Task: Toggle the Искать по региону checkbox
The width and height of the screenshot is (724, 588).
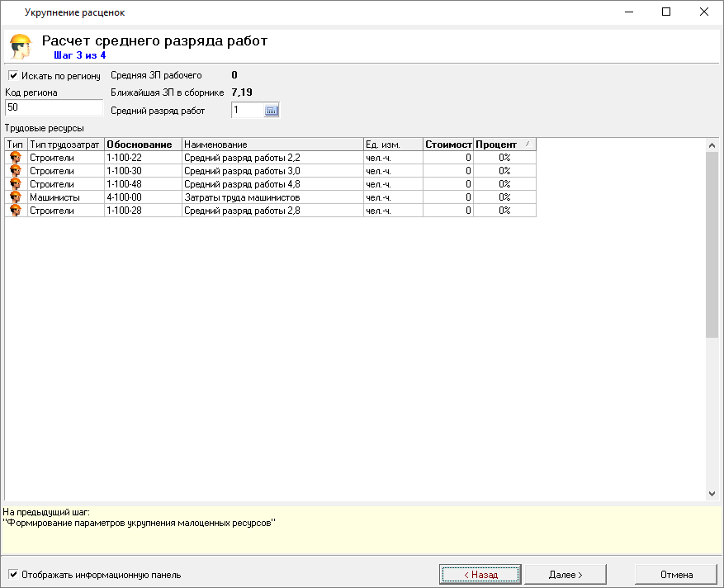Action: [13, 76]
